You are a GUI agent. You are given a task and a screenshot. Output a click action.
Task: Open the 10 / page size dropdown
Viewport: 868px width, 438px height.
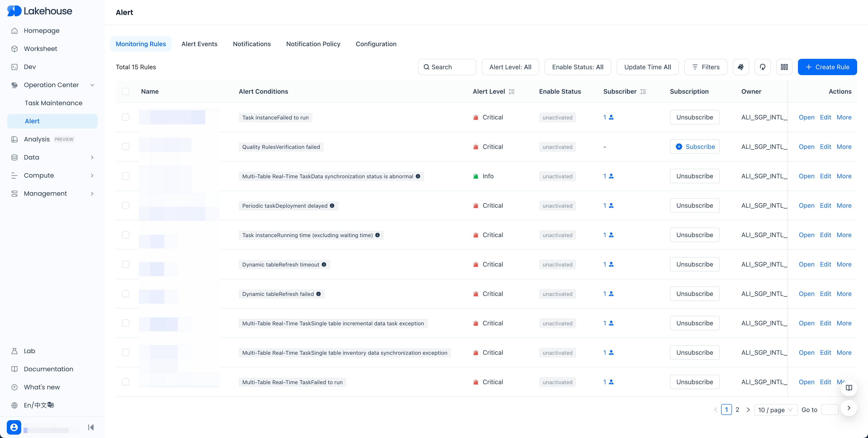[775, 410]
